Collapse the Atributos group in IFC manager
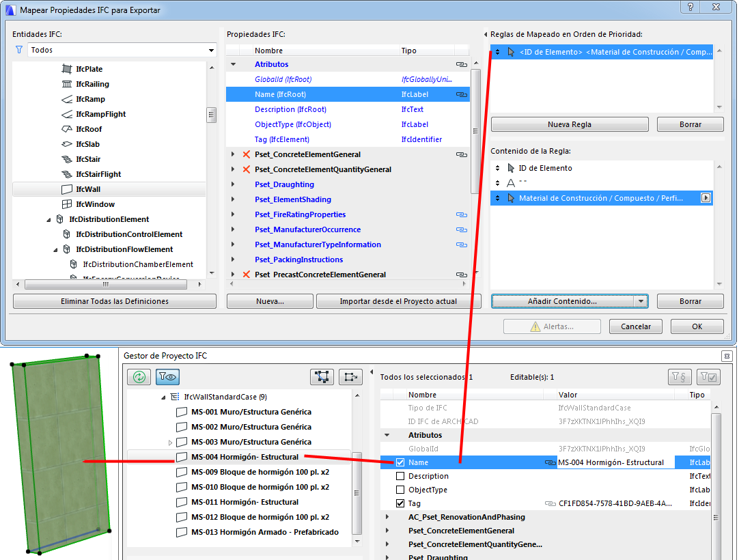The width and height of the screenshot is (739, 560). point(387,435)
